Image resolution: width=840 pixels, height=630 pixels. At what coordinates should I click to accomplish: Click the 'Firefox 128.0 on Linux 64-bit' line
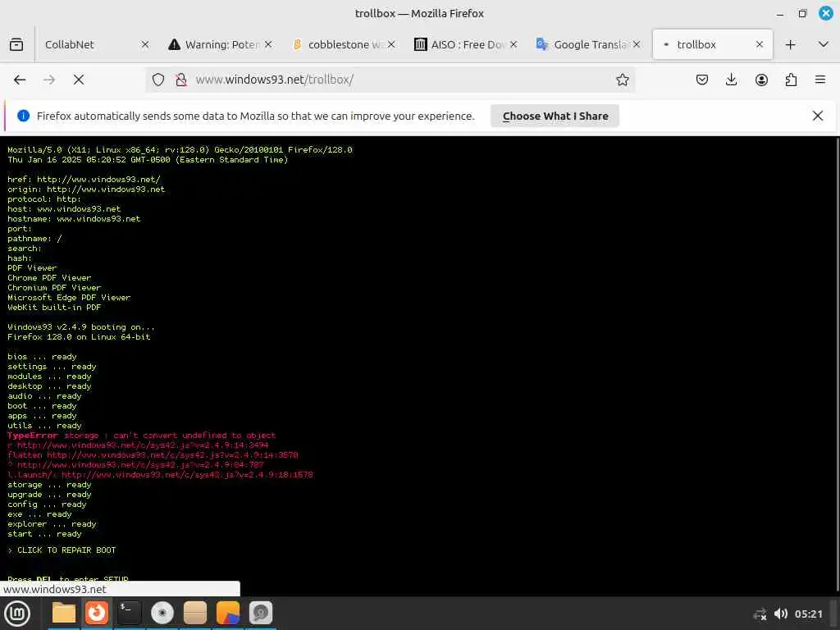point(79,337)
